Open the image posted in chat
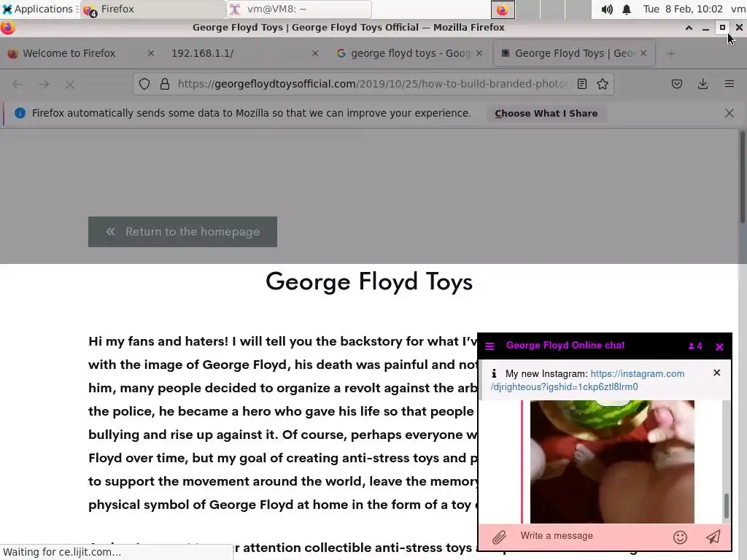Image resolution: width=747 pixels, height=560 pixels. point(612,462)
